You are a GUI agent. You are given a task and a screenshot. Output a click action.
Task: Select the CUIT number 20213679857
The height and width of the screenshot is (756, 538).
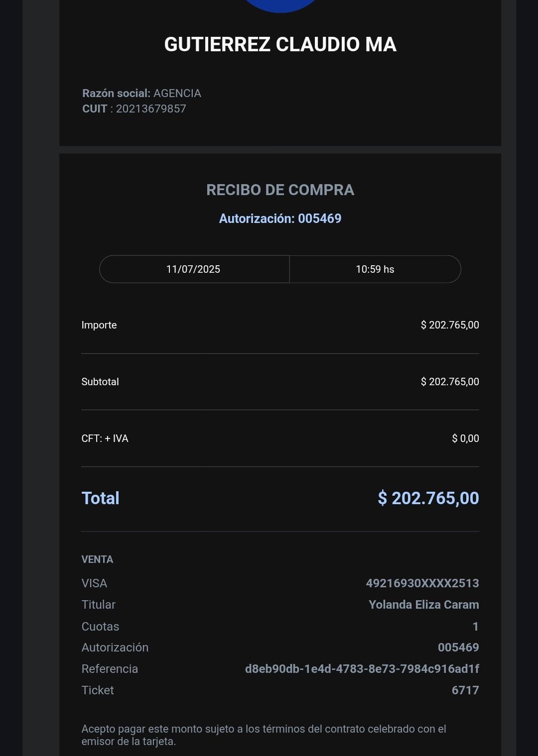click(x=151, y=108)
